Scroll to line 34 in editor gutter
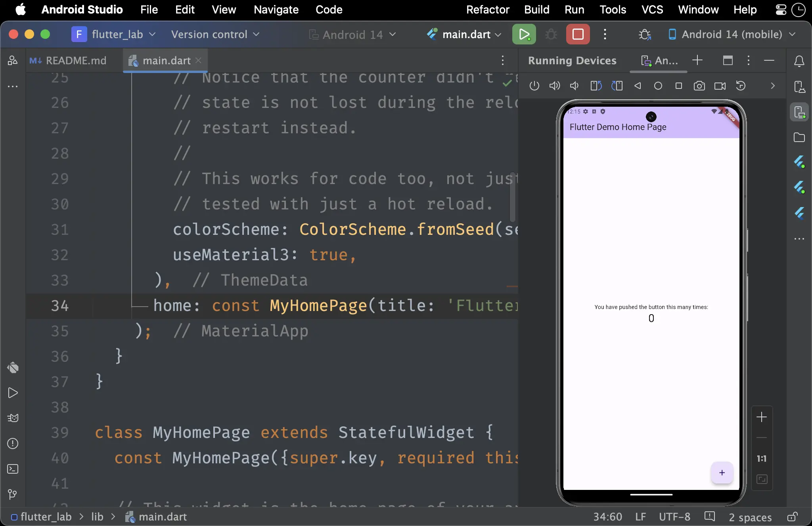Viewport: 812px width, 526px height. point(59,305)
